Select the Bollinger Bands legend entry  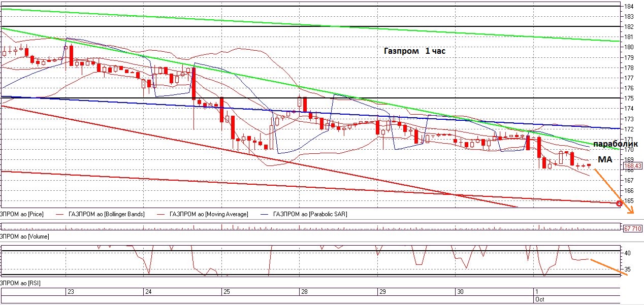point(106,214)
